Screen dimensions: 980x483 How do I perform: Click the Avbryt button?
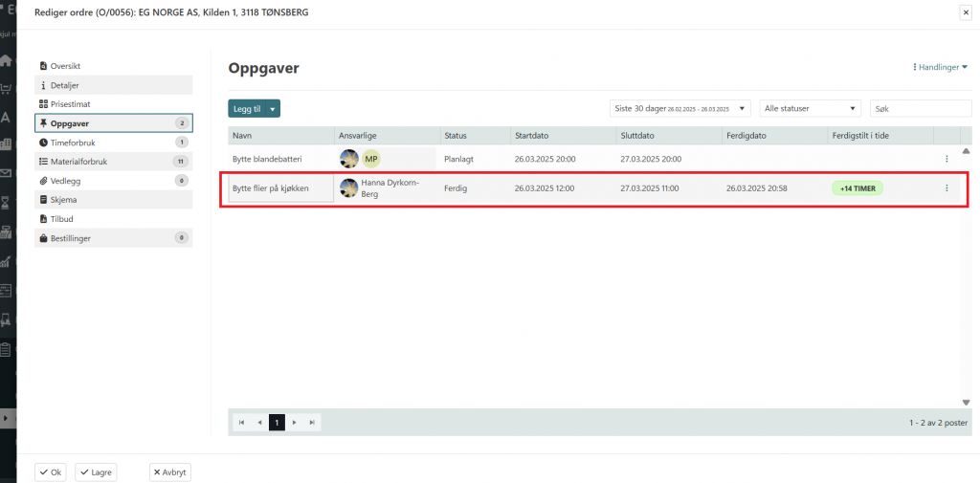(x=169, y=472)
